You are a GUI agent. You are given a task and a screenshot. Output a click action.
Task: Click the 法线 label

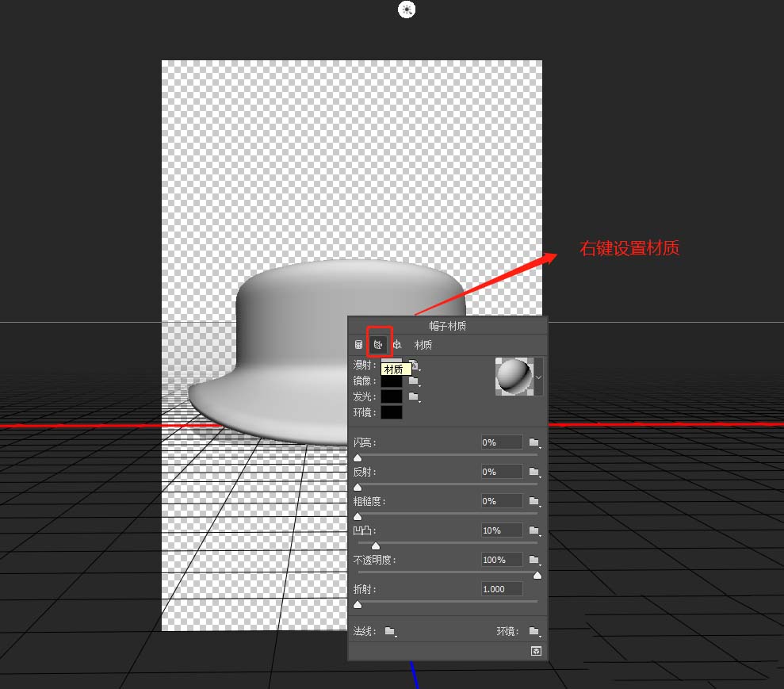click(x=365, y=631)
